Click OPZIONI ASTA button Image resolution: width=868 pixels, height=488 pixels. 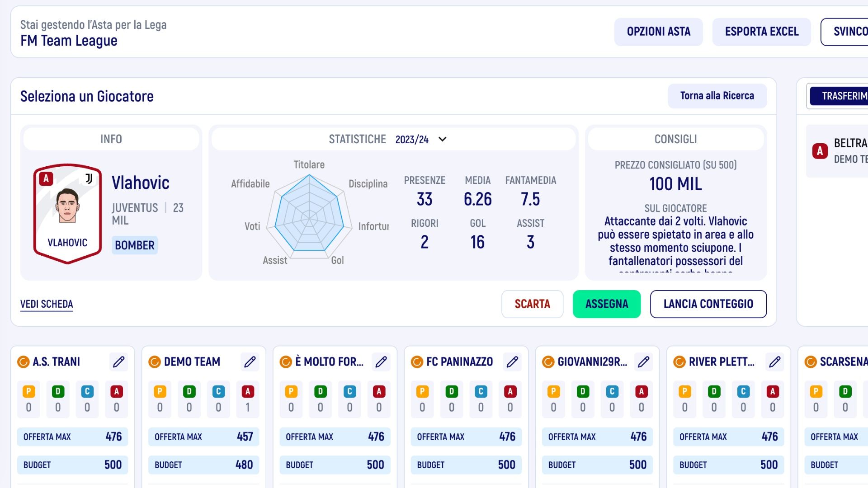tap(658, 32)
